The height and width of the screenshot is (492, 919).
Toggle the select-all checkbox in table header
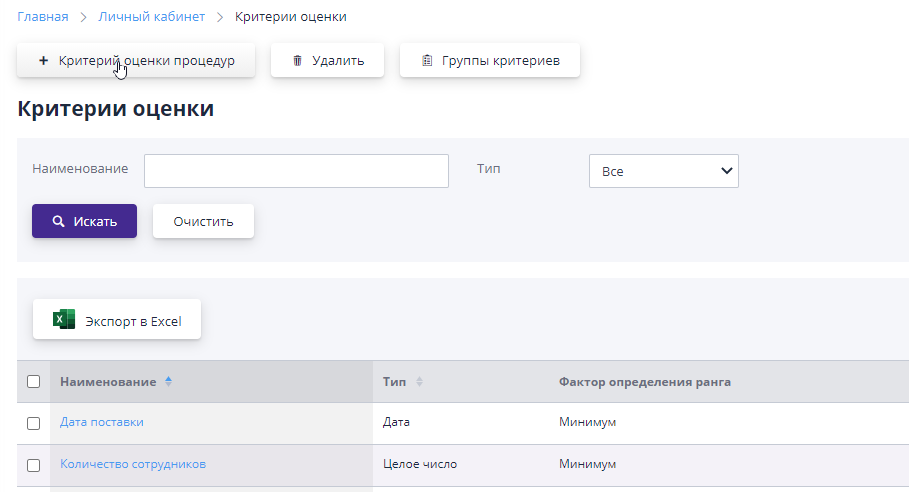click(x=33, y=382)
